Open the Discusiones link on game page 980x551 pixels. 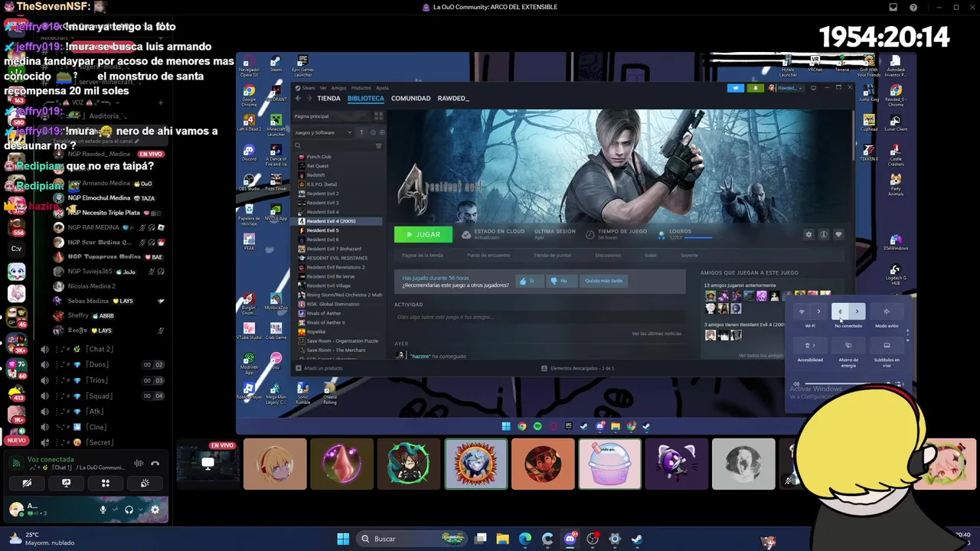pyautogui.click(x=608, y=255)
